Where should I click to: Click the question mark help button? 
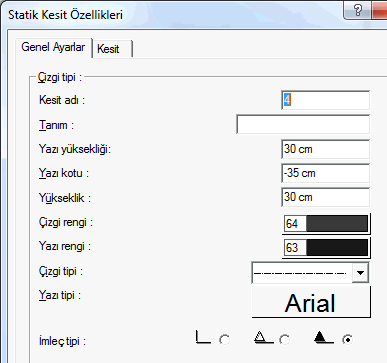click(x=357, y=10)
